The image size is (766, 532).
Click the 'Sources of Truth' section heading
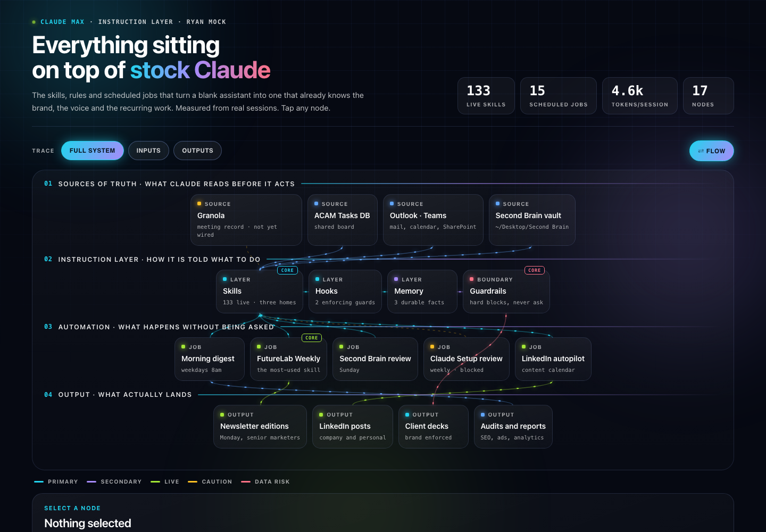click(x=177, y=184)
